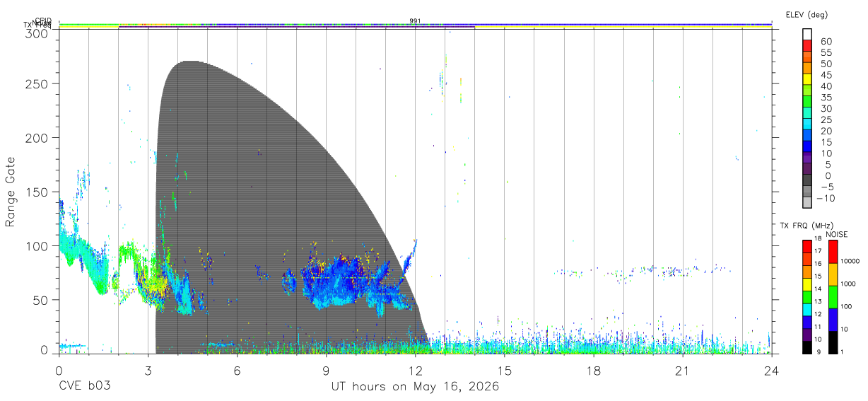Screen dimensions: 868x401
Task: Click the '30' label on ELEV scale
Action: (827, 109)
